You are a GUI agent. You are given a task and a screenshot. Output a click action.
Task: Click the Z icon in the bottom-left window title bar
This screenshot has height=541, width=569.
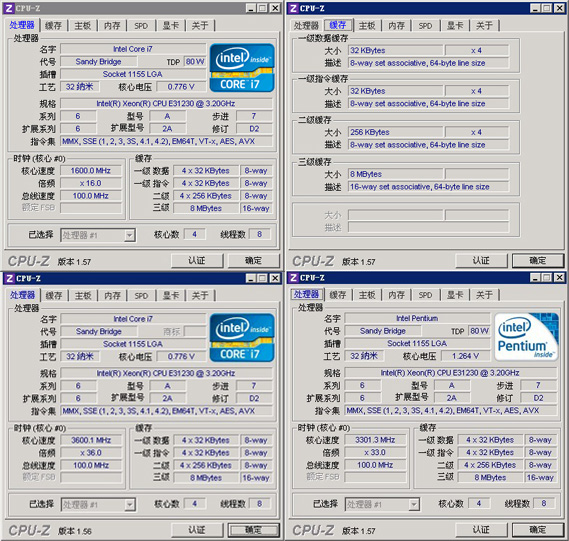point(9,278)
